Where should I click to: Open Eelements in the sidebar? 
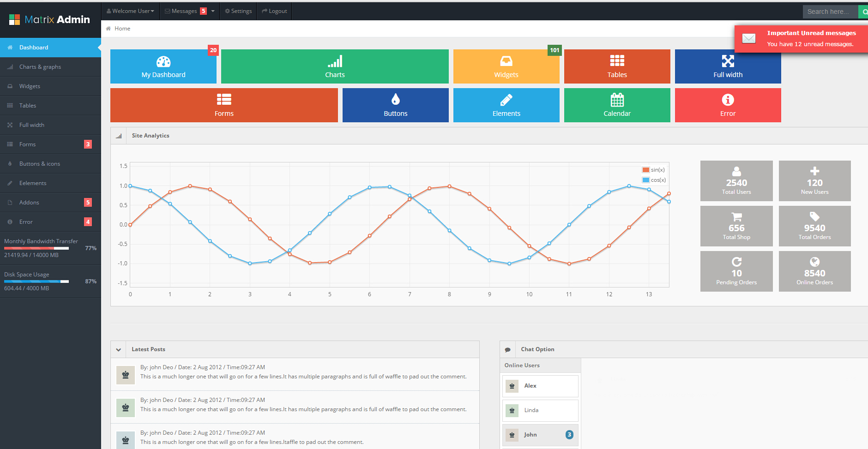pyautogui.click(x=50, y=183)
